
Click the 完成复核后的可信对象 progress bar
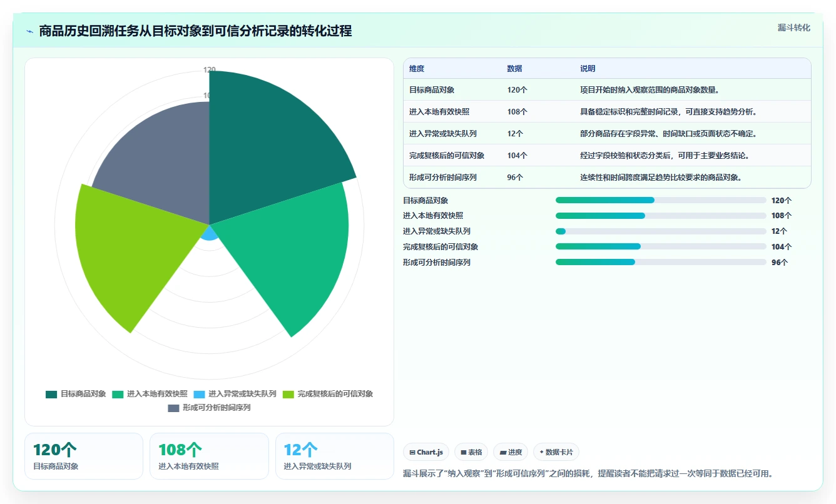tap(661, 247)
